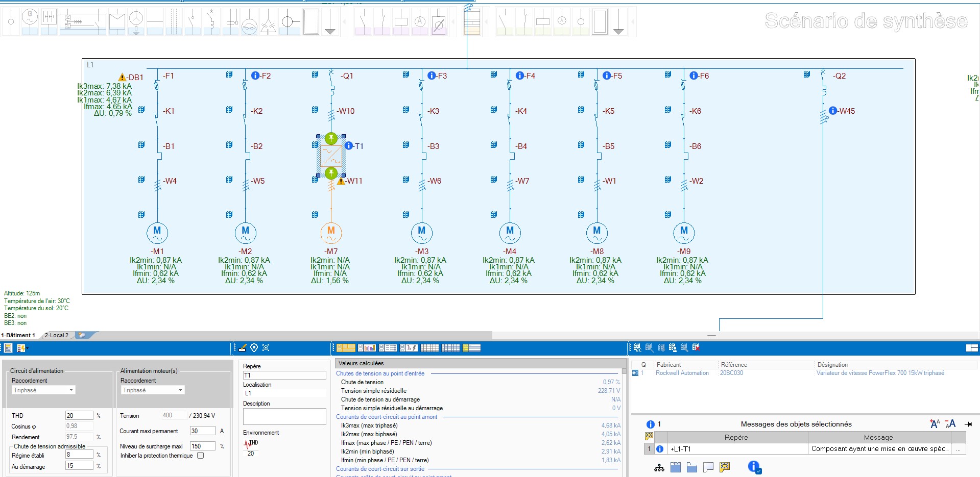Click the blue info icon next to F2
The width and height of the screenshot is (980, 477).
255,76
